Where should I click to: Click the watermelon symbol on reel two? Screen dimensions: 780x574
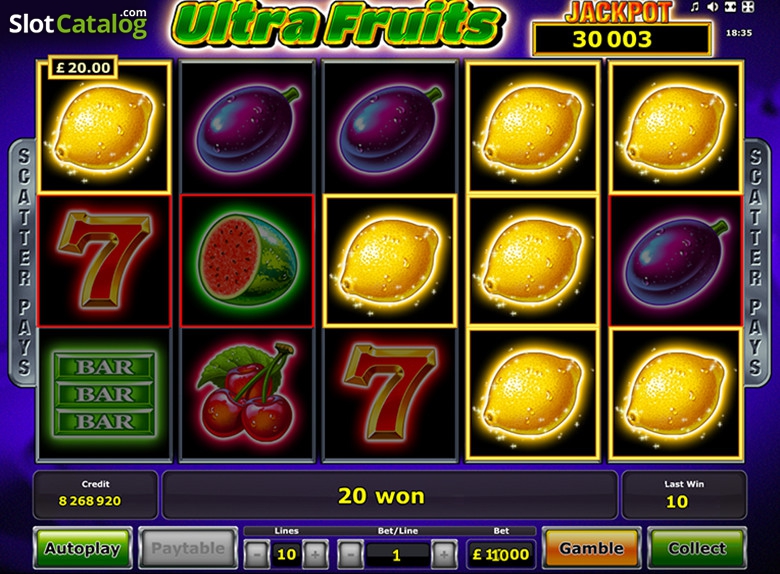tap(247, 261)
